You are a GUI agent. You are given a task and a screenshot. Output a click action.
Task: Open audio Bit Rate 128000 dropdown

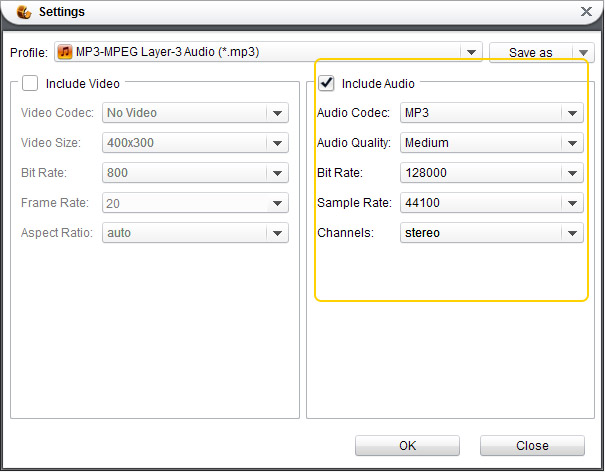pos(492,173)
